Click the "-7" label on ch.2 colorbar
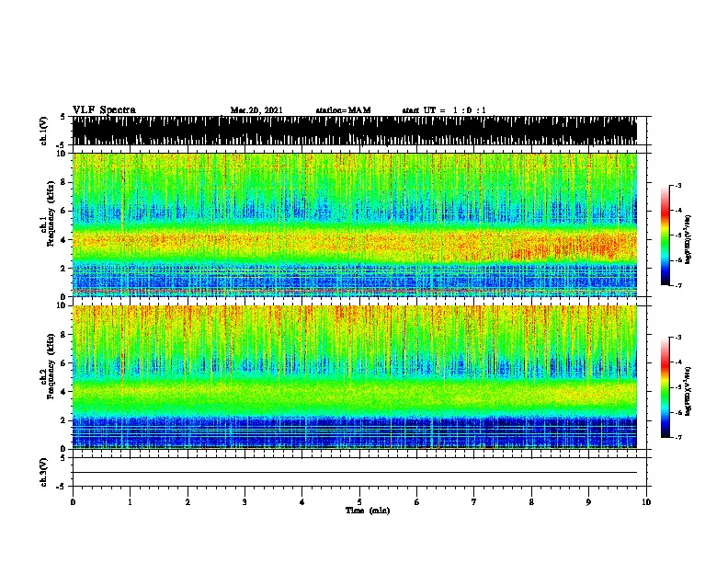Viewport: 728px width, 563px height. click(x=677, y=437)
